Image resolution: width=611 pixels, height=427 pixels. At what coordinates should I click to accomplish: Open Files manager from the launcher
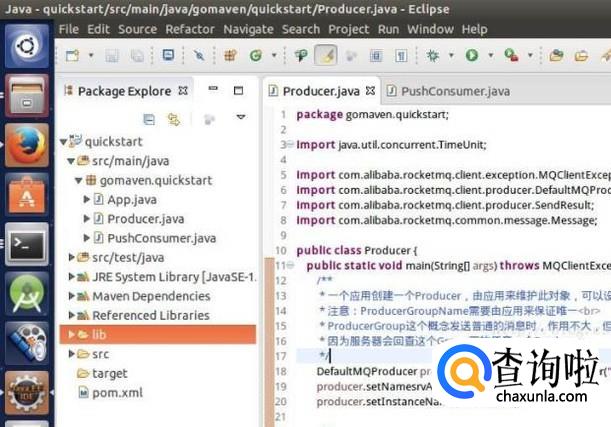pyautogui.click(x=26, y=96)
